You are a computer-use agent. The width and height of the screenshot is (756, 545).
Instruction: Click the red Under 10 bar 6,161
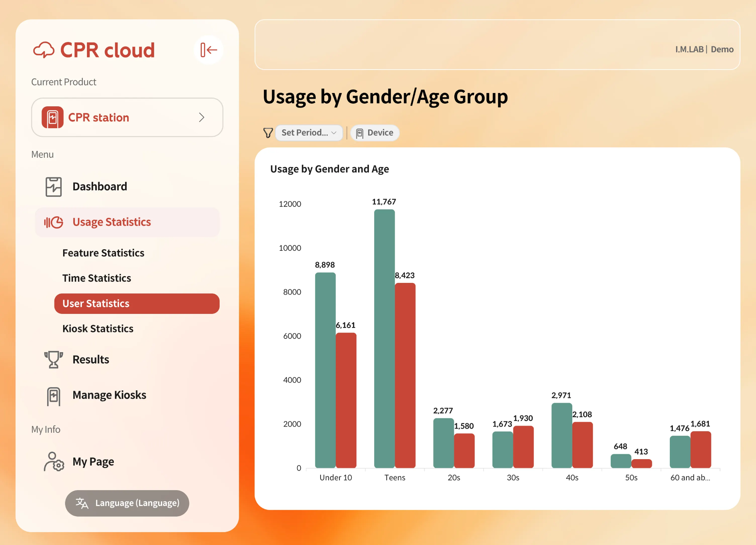coord(346,400)
